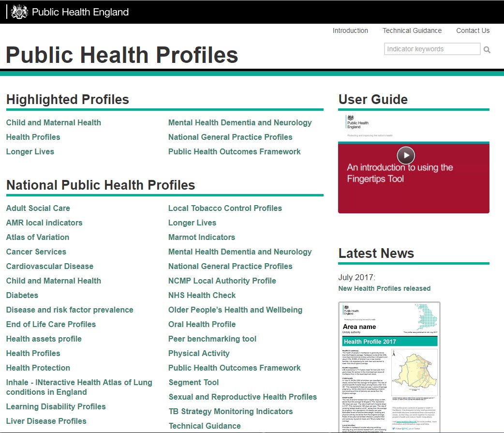Open NHS Health Check profile
This screenshot has height=433, width=504.
point(202,295)
